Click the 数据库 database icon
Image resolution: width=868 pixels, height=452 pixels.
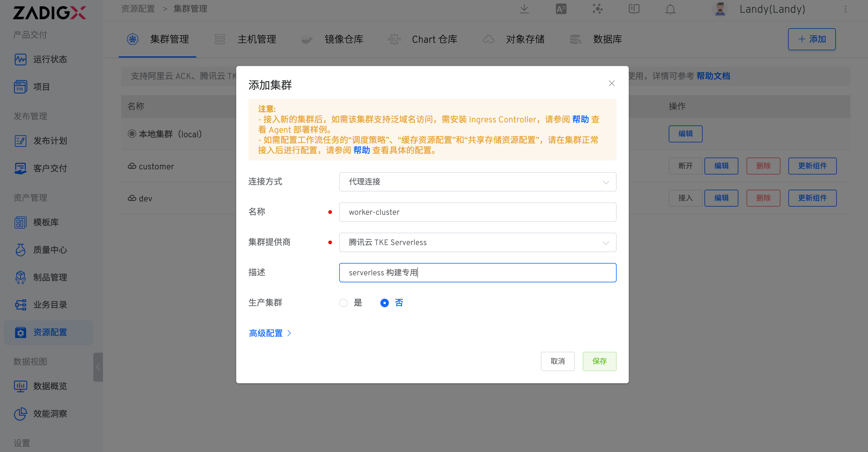575,39
